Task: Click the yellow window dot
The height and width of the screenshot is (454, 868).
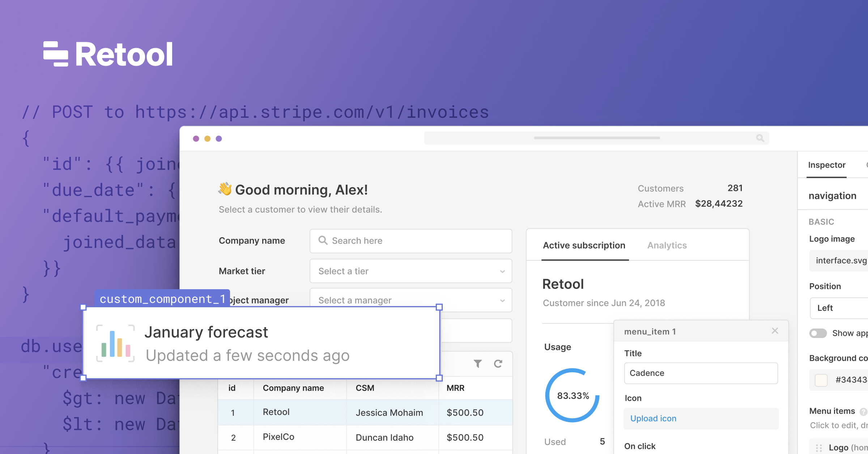Action: [x=207, y=138]
